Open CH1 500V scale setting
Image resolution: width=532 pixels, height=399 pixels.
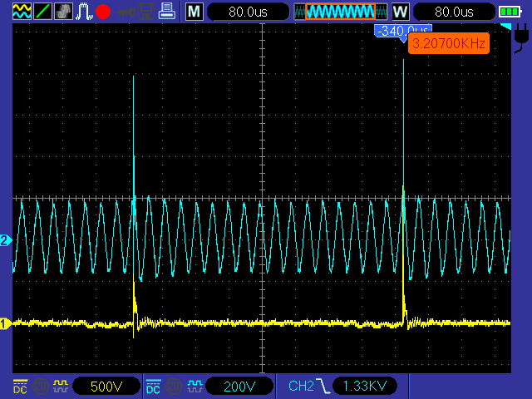pyautogui.click(x=106, y=386)
